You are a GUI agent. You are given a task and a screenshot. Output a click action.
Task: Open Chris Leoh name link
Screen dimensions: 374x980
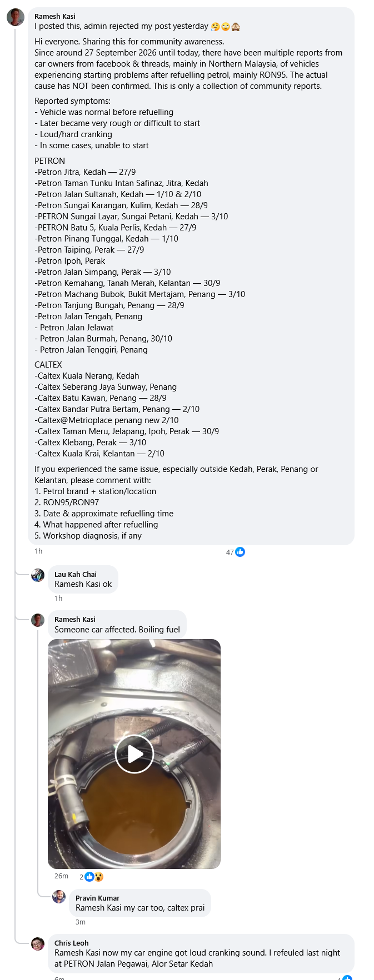point(72,943)
